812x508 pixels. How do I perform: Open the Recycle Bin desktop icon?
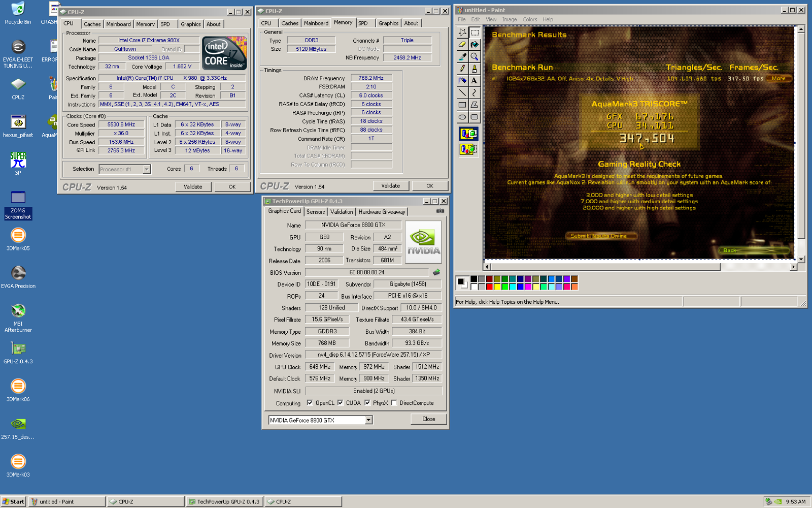18,13
